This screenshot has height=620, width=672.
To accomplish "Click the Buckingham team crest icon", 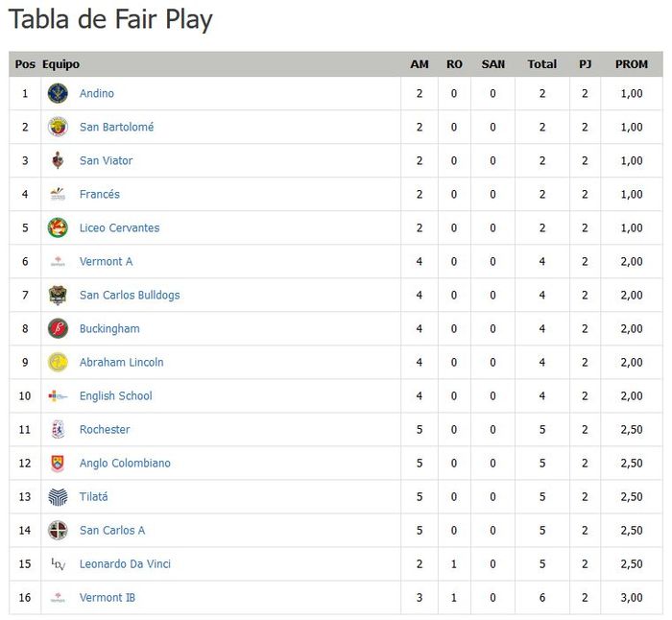I will (x=58, y=328).
